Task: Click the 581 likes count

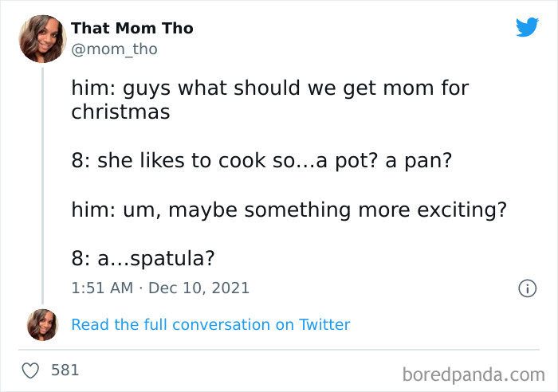Action: tap(65, 370)
